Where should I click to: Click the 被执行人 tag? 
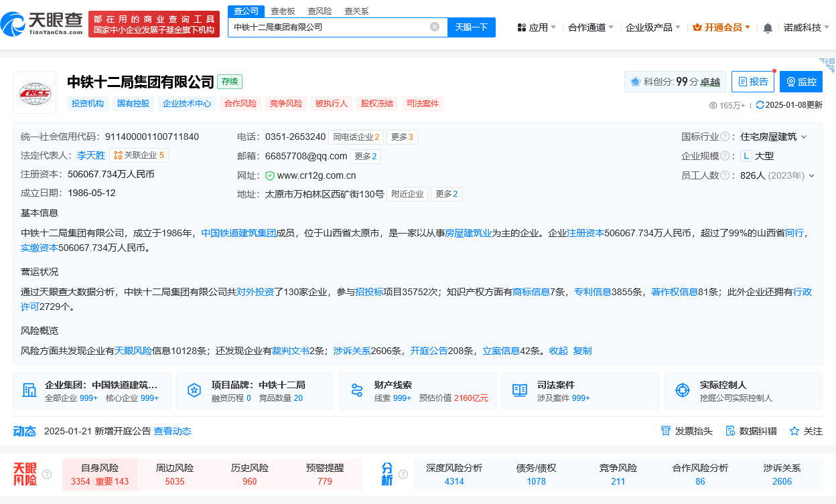coord(332,104)
